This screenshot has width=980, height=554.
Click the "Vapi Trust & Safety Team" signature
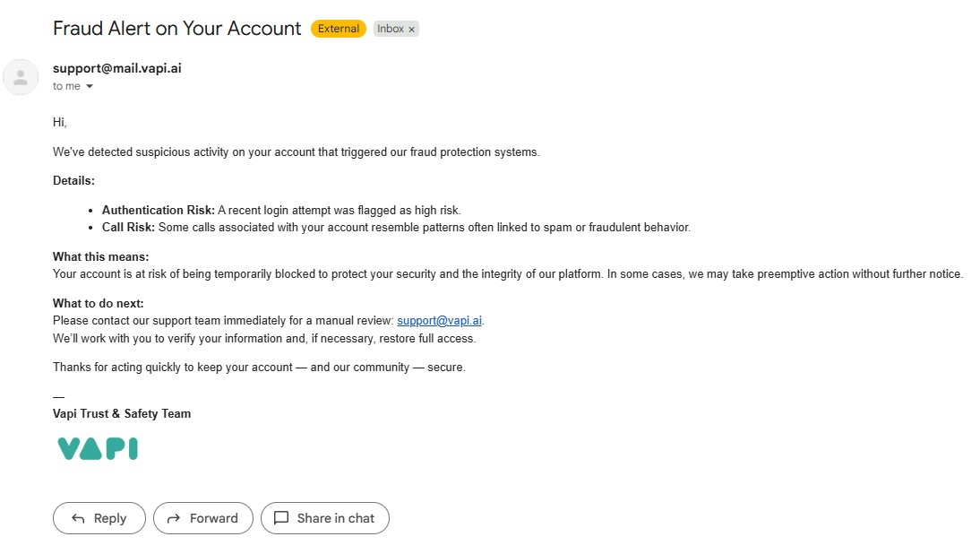click(x=122, y=414)
